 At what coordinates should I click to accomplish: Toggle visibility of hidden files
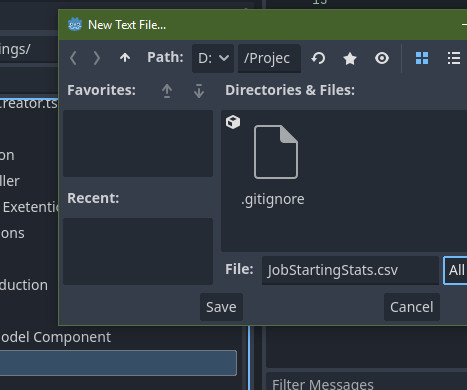pos(382,58)
